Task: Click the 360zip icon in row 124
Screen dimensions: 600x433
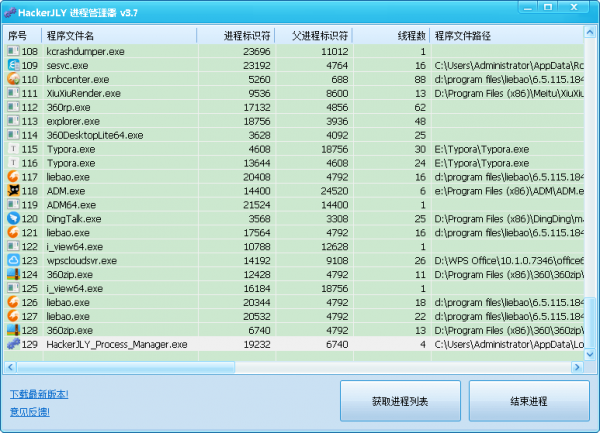Action: tap(13, 274)
